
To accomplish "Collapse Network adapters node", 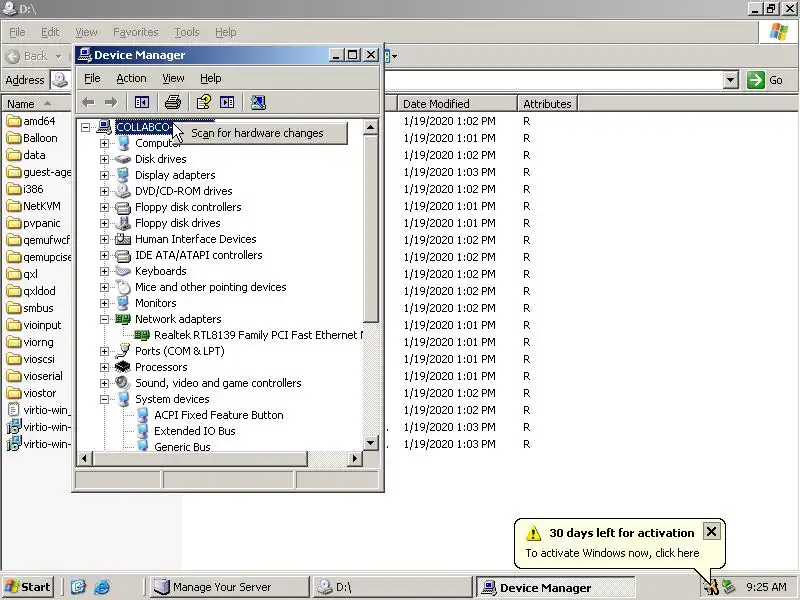I will [x=104, y=319].
